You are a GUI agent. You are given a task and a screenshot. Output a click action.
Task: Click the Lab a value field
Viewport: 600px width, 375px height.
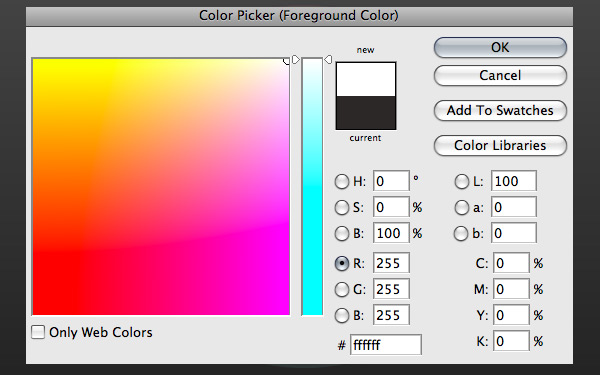514,207
